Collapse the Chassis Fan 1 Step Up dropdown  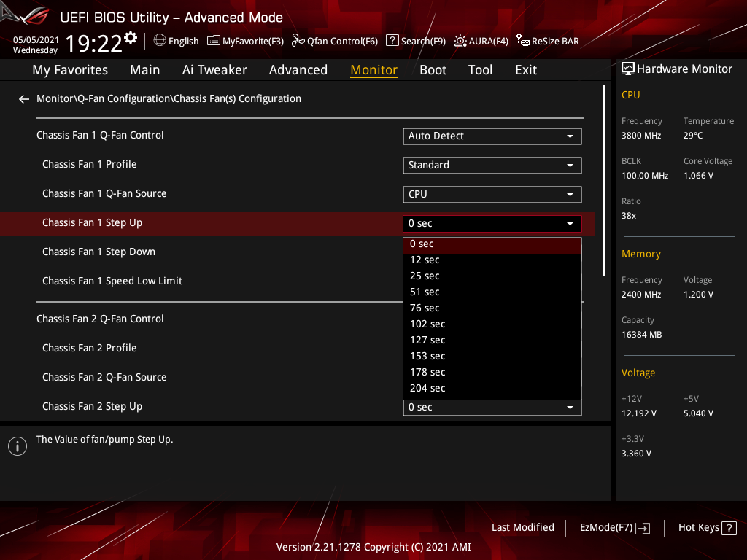click(492, 223)
